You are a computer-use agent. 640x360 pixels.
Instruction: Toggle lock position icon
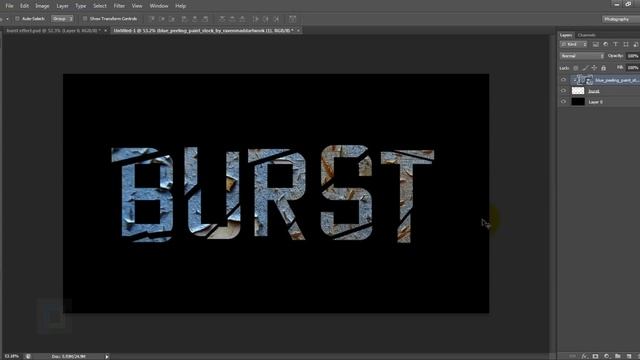click(x=594, y=68)
